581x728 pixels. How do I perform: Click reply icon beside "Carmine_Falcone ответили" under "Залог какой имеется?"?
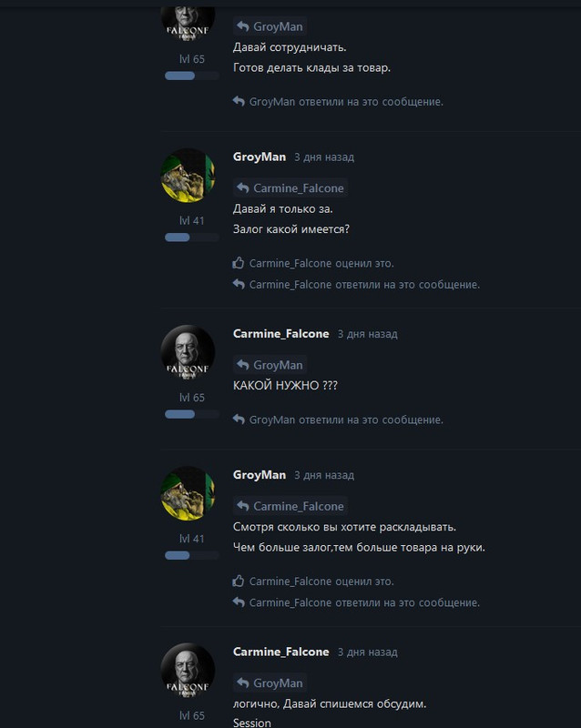click(239, 284)
